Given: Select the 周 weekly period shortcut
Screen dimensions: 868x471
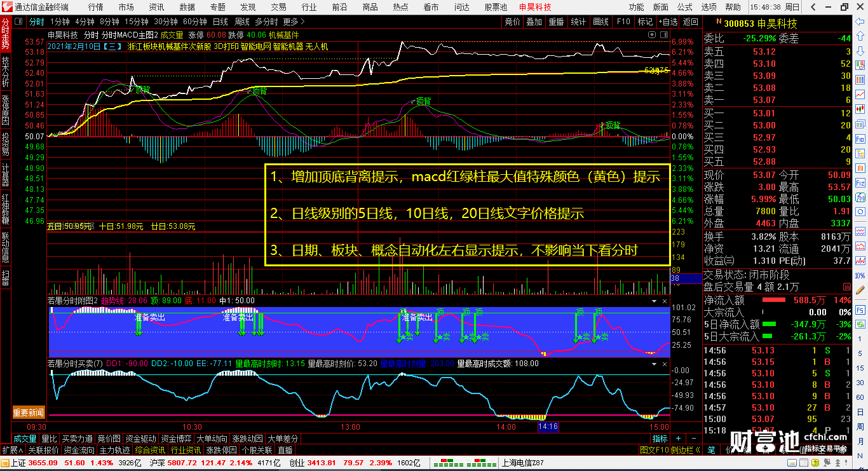Looking at the screenshot, I should 860,427.
